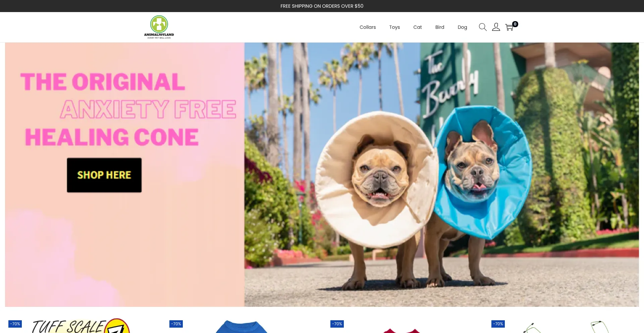This screenshot has width=644, height=333.
Task: Go to the Dog category
Action: [462, 27]
